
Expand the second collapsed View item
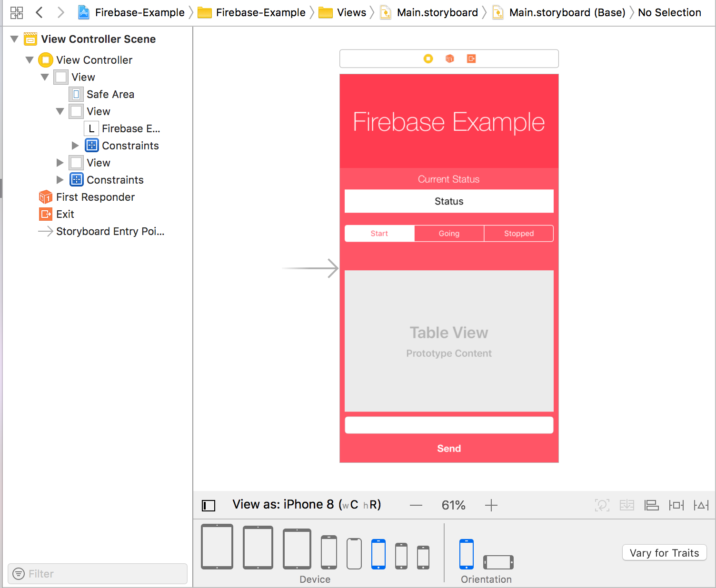[x=60, y=163]
